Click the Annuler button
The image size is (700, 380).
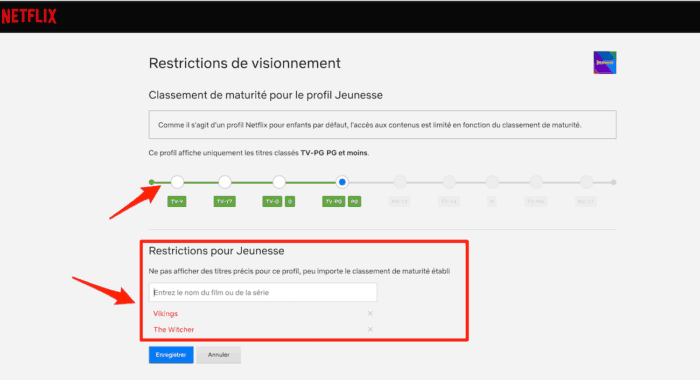(218, 355)
